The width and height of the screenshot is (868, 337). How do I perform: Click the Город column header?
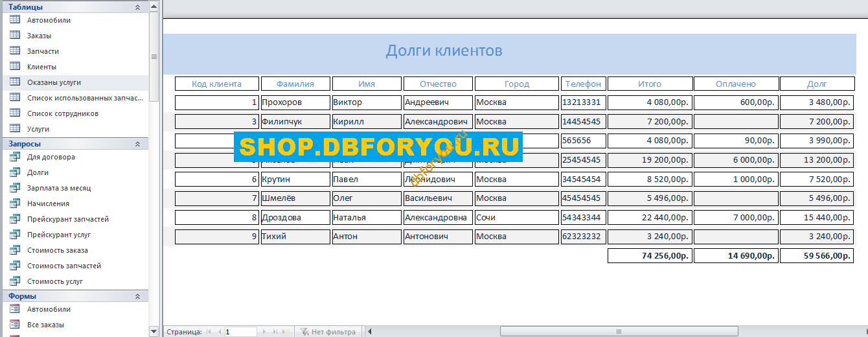517,84
